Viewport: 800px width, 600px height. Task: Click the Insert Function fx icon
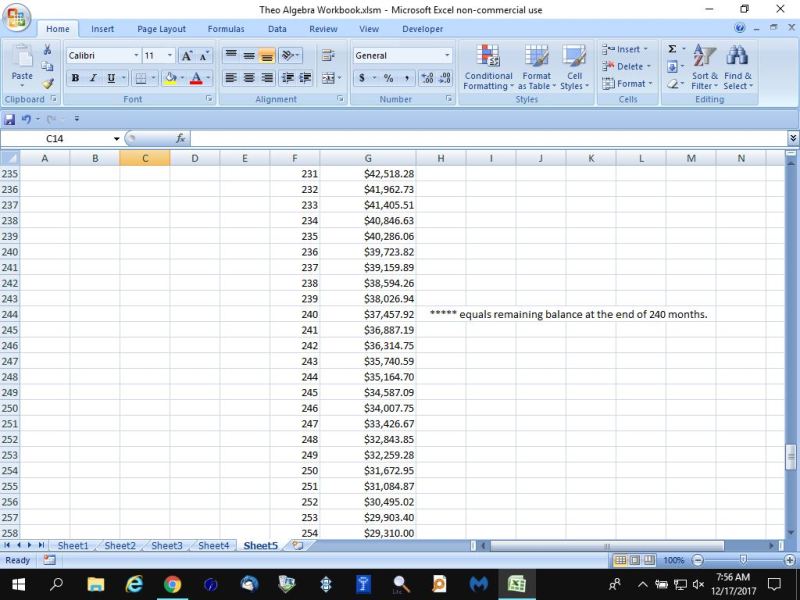[180, 138]
